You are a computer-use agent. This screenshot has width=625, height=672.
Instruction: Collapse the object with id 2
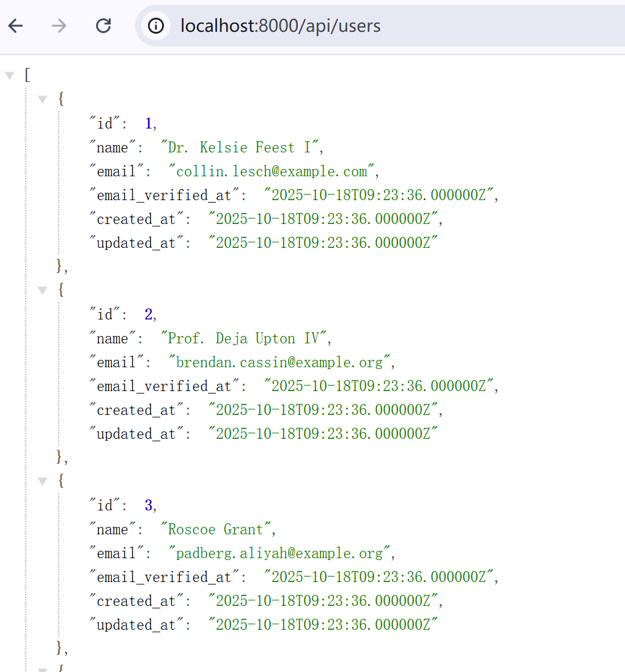click(42, 291)
